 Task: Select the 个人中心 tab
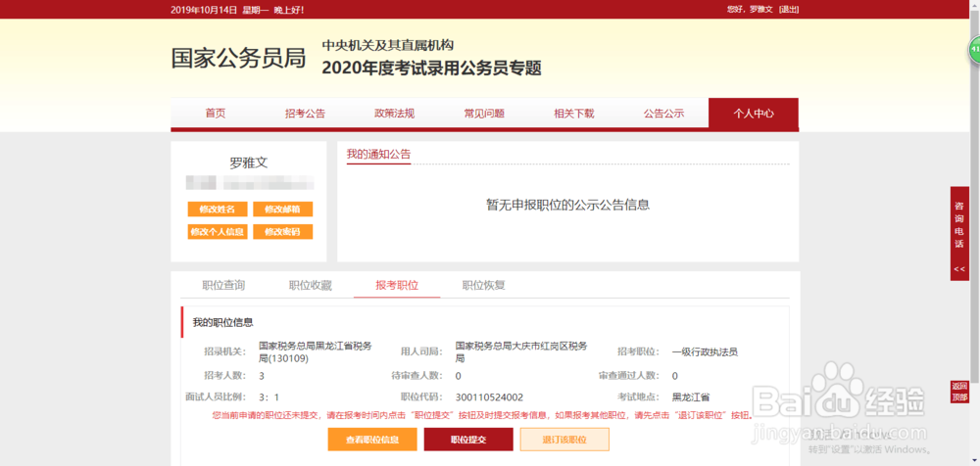(x=754, y=114)
